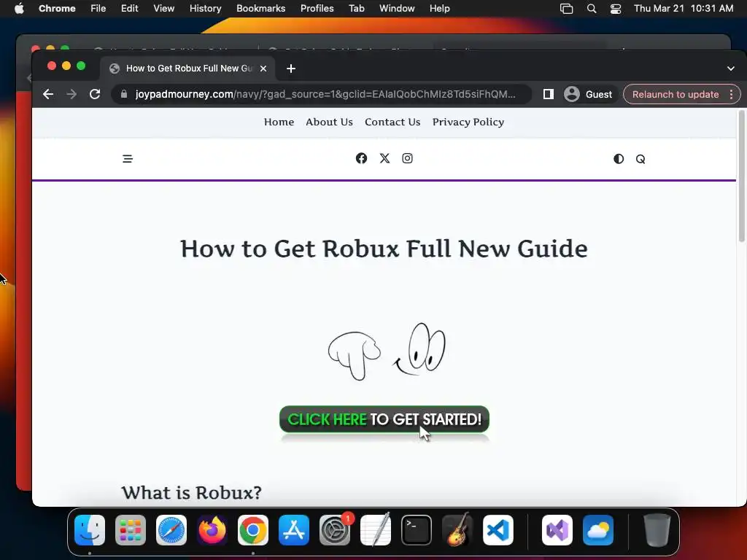Viewport: 747px width, 560px height.
Task: Open Chrome's three-dot menu
Action: point(731,94)
